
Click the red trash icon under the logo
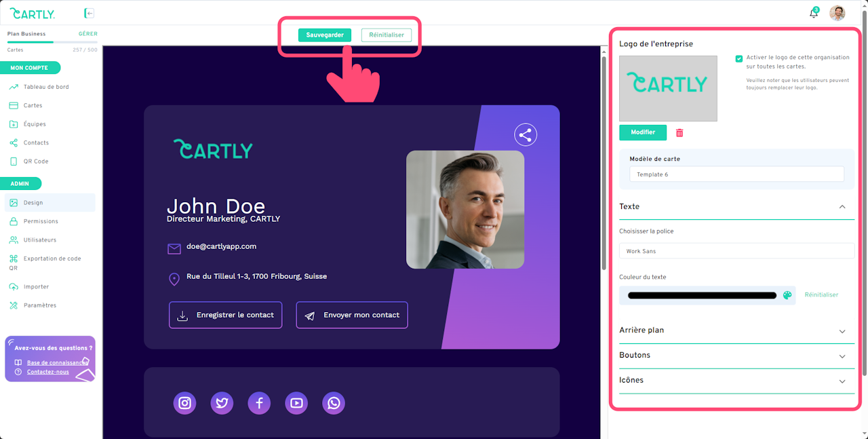point(679,133)
